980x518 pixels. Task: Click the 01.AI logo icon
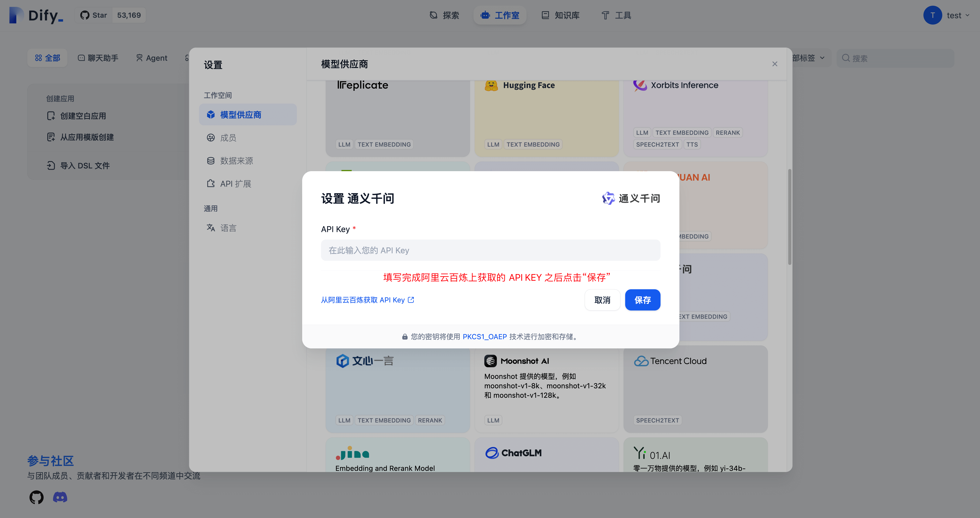640,453
